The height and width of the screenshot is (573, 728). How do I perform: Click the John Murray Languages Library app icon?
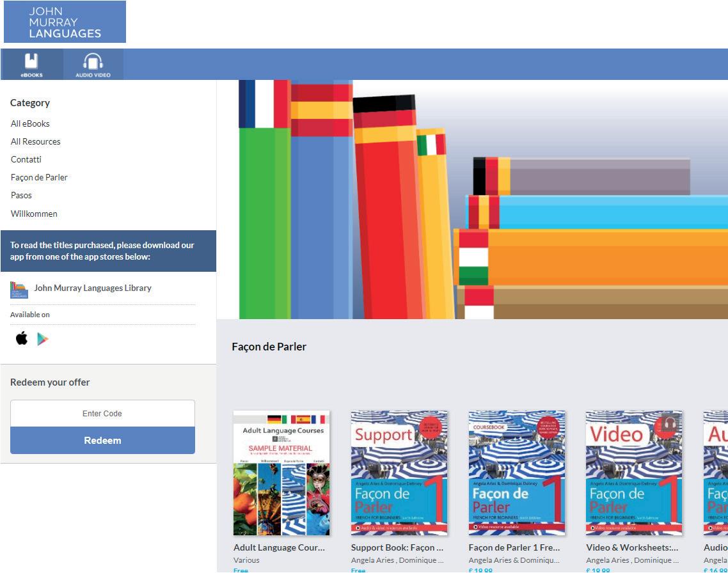click(x=19, y=290)
